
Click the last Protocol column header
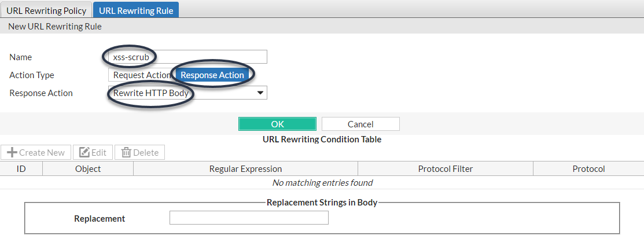point(588,168)
